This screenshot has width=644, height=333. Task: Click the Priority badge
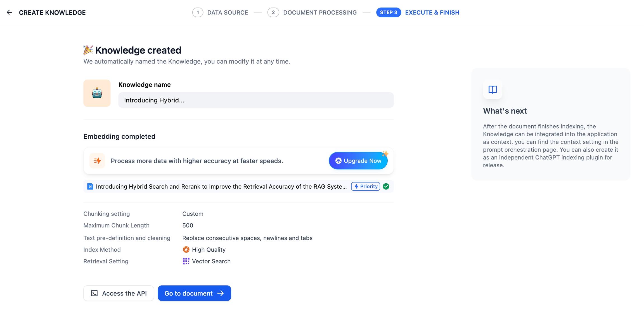pyautogui.click(x=366, y=186)
